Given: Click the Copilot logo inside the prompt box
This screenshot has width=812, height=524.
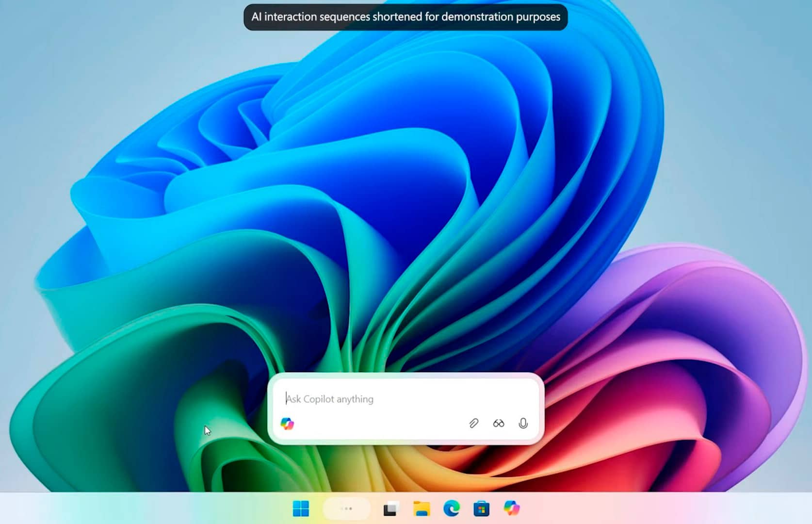Looking at the screenshot, I should (287, 424).
